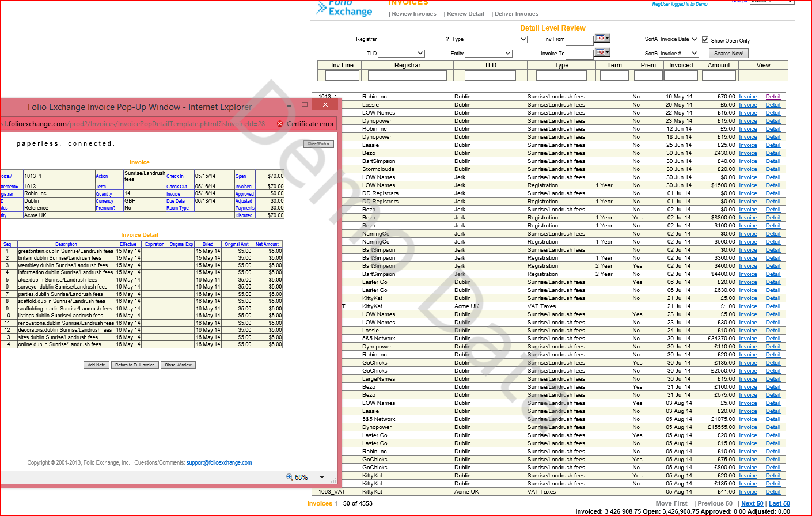Click the 'Premium?' label in the invoice pop-up
Viewport: 812px width, 516px height.
click(x=105, y=208)
